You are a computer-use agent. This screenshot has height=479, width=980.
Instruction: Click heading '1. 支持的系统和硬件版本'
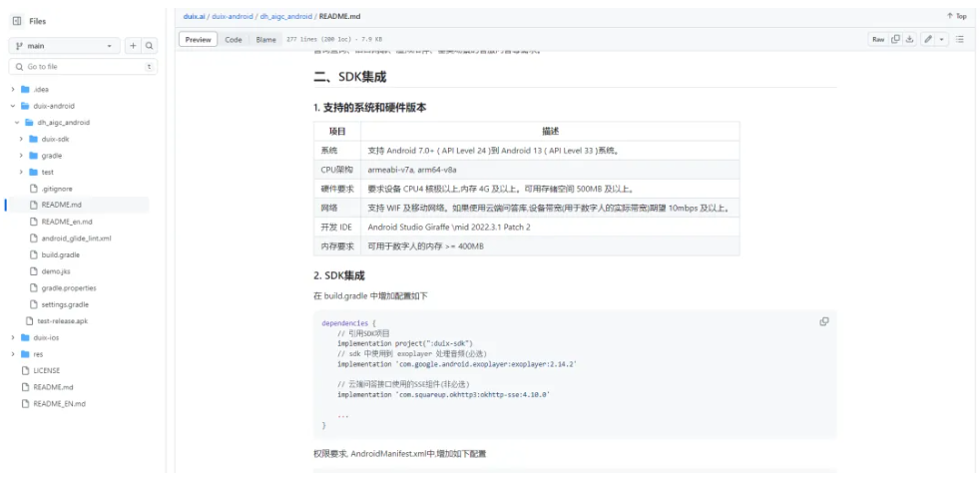click(370, 108)
